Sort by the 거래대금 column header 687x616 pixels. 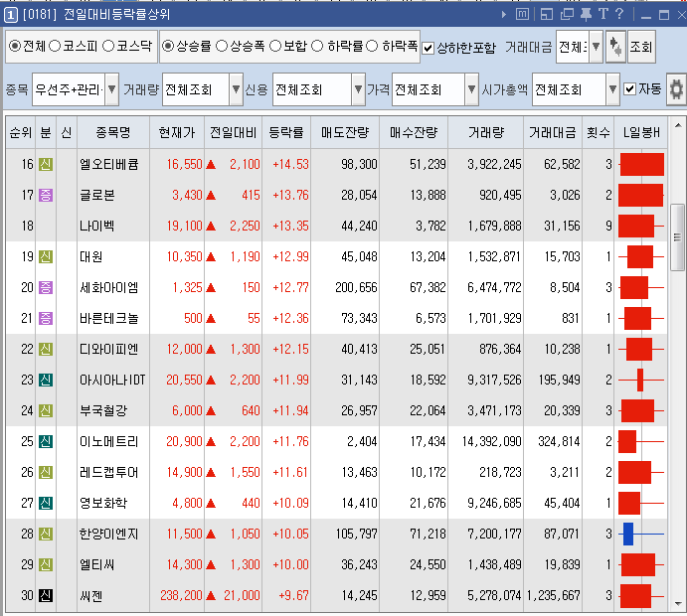pyautogui.click(x=553, y=132)
